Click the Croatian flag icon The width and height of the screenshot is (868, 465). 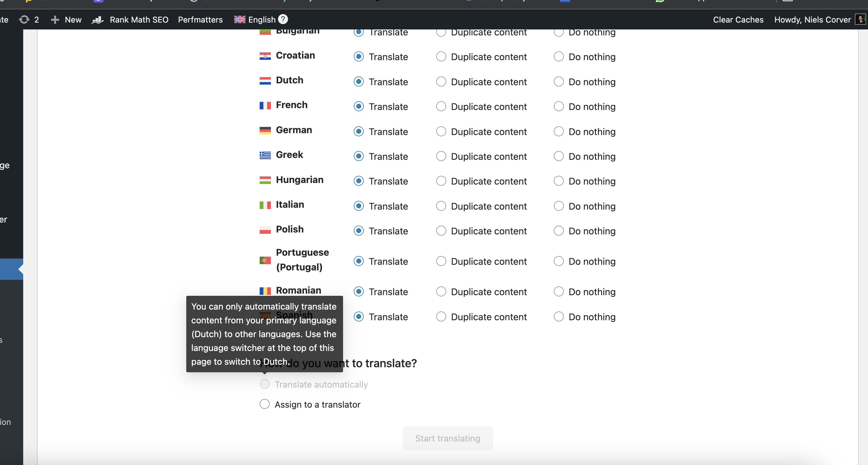[x=265, y=56]
